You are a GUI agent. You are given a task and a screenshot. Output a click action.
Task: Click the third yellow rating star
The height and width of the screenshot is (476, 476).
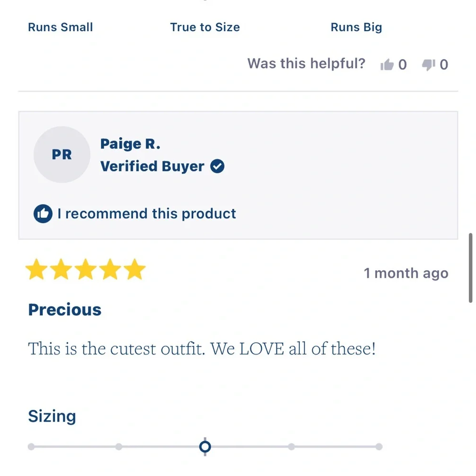[86, 269]
